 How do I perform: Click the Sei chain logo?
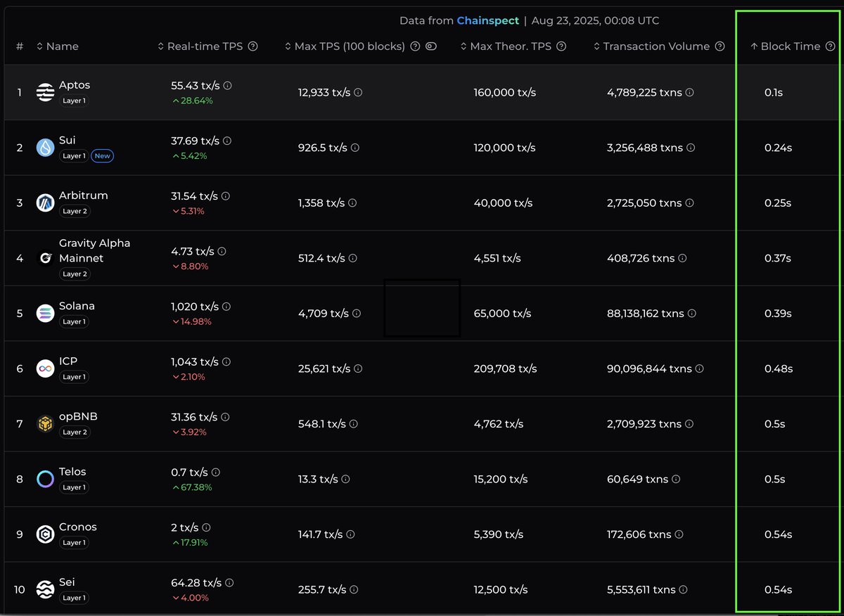point(46,589)
